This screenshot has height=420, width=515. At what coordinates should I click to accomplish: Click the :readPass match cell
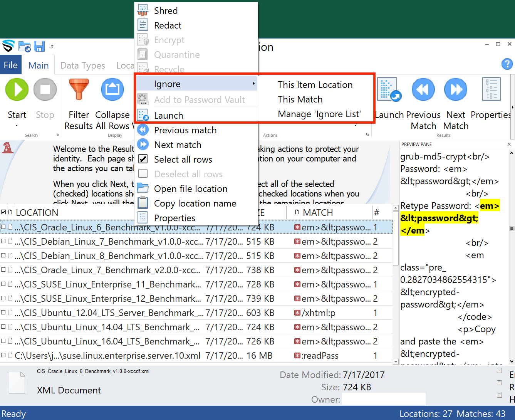pos(320,355)
